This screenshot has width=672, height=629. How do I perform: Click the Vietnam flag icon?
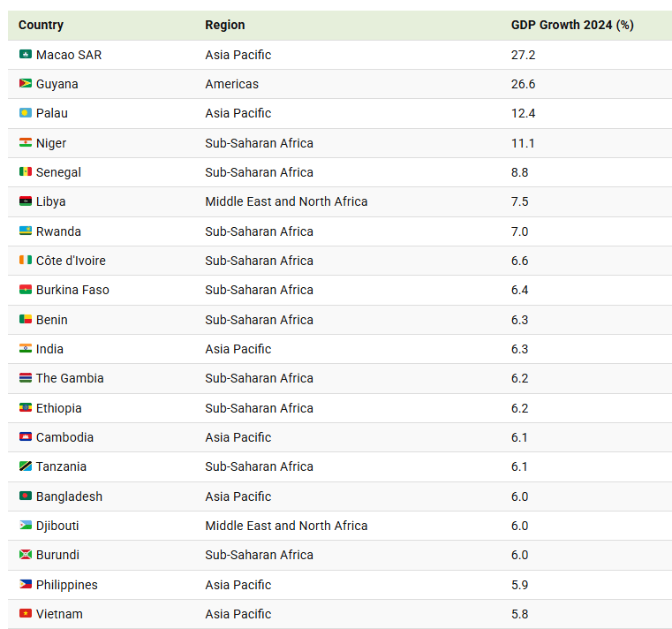[26, 614]
